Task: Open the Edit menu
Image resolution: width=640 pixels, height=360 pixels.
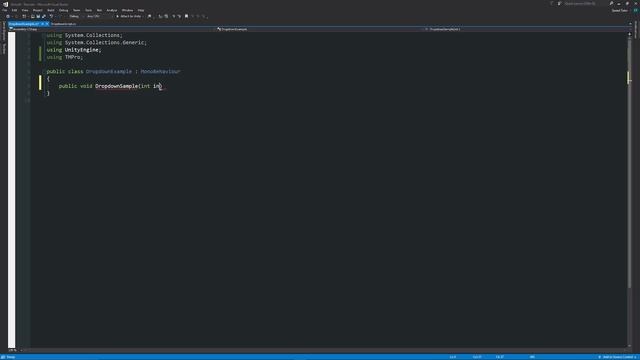Action: click(x=14, y=10)
